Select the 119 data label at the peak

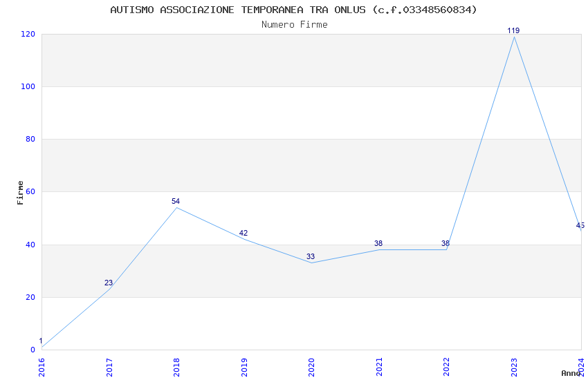coord(513,30)
